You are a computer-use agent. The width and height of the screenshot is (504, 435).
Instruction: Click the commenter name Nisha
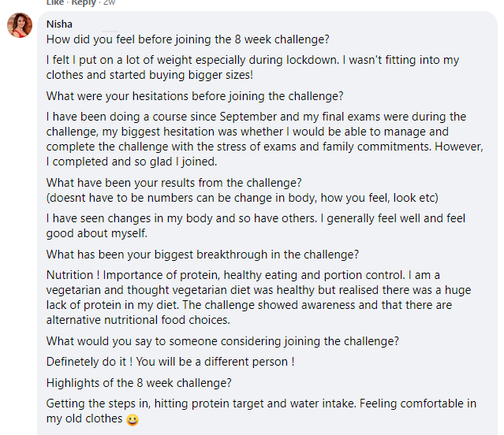[x=59, y=24]
